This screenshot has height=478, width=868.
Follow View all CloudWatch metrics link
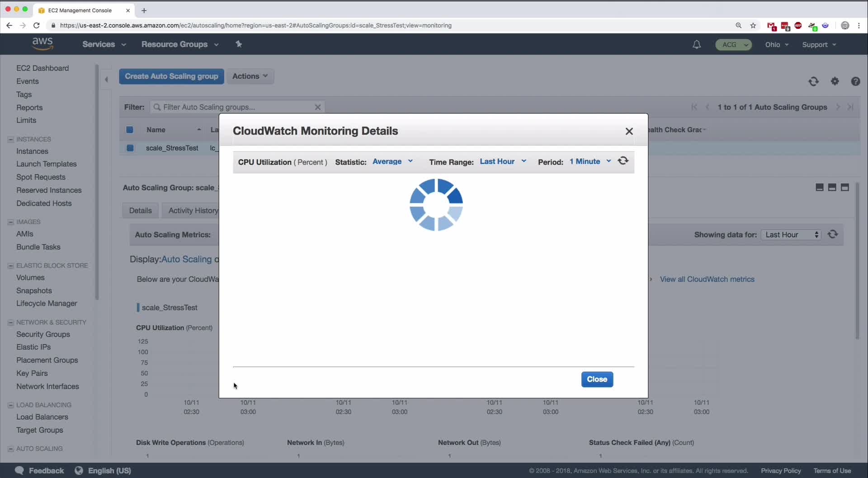coord(707,279)
